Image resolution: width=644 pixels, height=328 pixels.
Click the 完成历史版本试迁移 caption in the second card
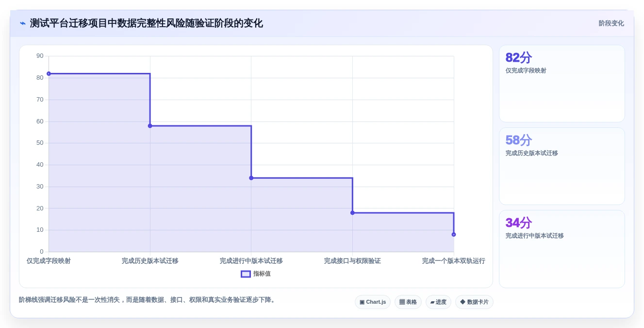[x=532, y=153]
